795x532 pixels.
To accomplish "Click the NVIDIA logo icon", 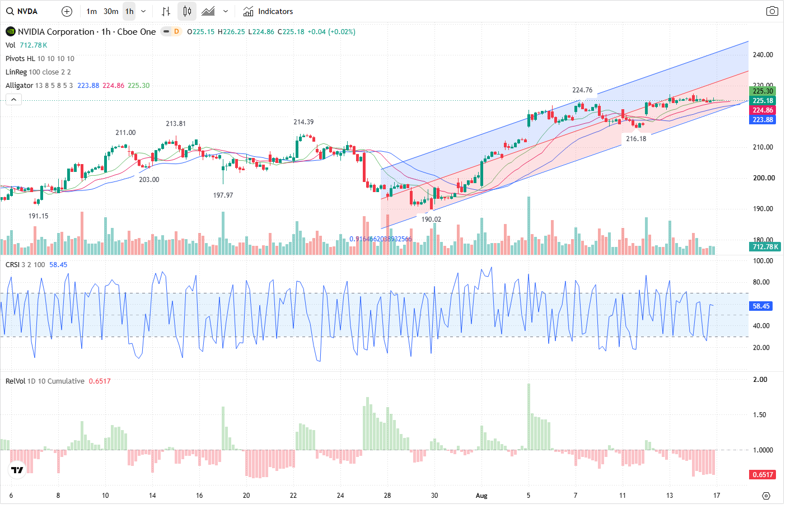I will coord(10,31).
